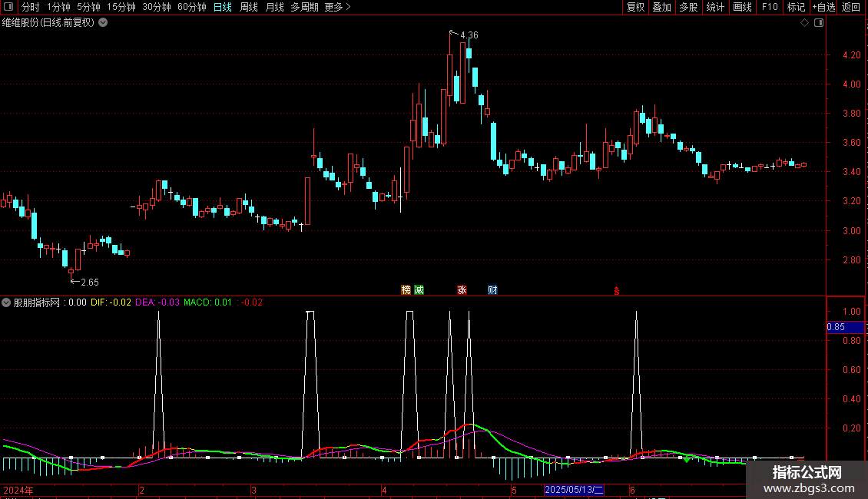This screenshot has width=868, height=499.
Task: Open 多周期 multi-period view
Action: 304,7
